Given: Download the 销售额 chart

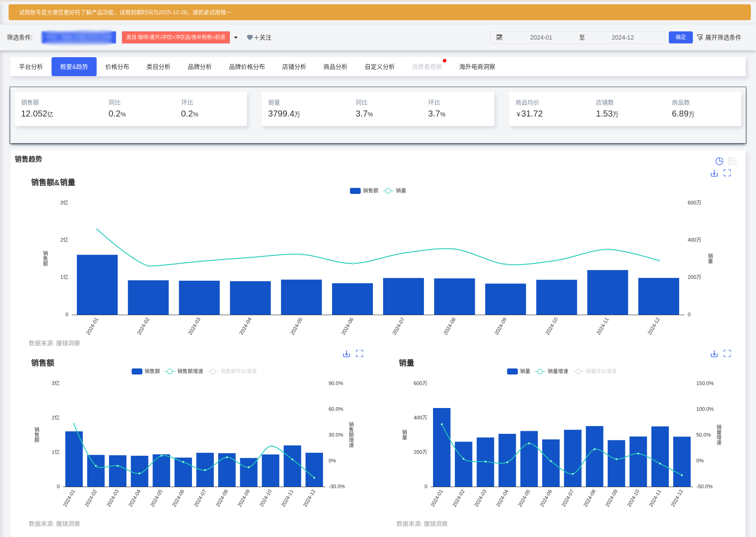Looking at the screenshot, I should (346, 353).
